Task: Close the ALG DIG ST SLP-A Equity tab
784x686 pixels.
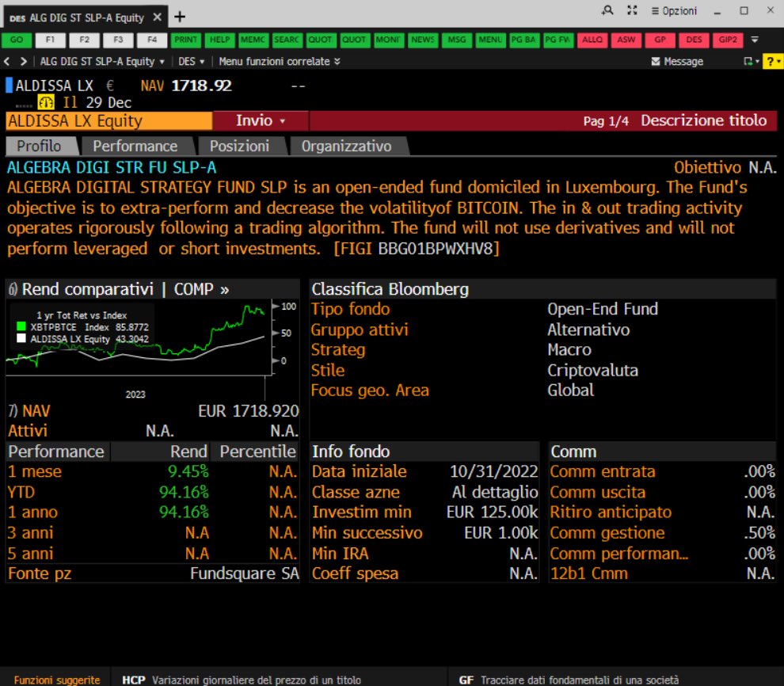Action: (157, 17)
